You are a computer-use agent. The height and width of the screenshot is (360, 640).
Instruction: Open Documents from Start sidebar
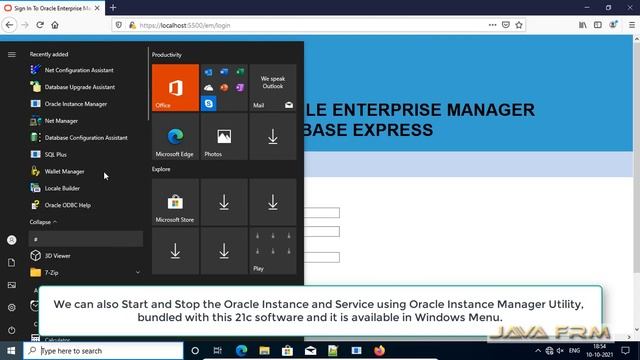[12, 262]
